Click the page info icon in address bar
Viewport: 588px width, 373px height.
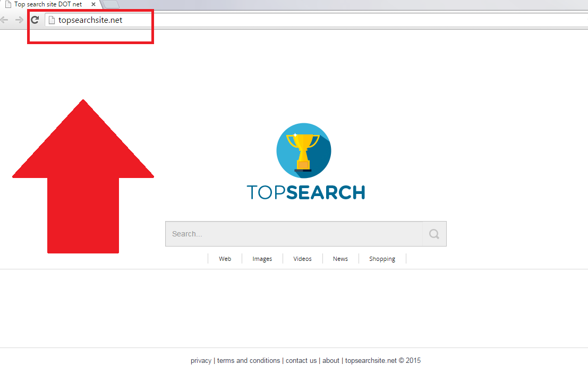52,20
